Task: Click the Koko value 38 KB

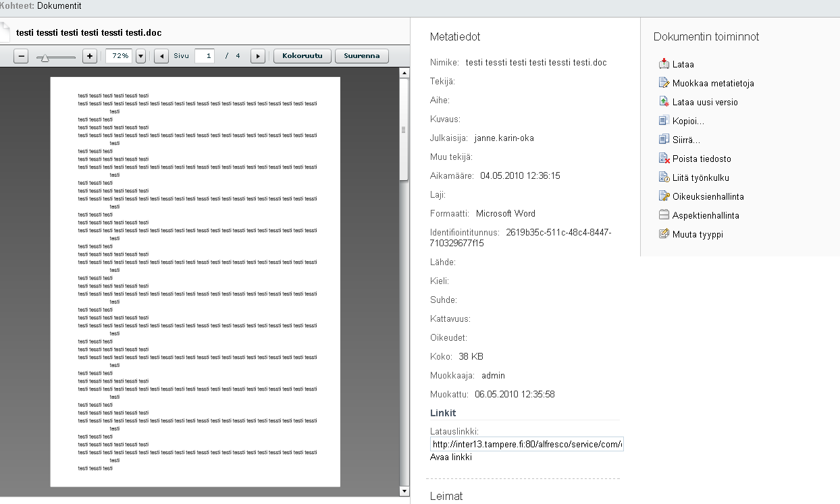Action: 471,357
